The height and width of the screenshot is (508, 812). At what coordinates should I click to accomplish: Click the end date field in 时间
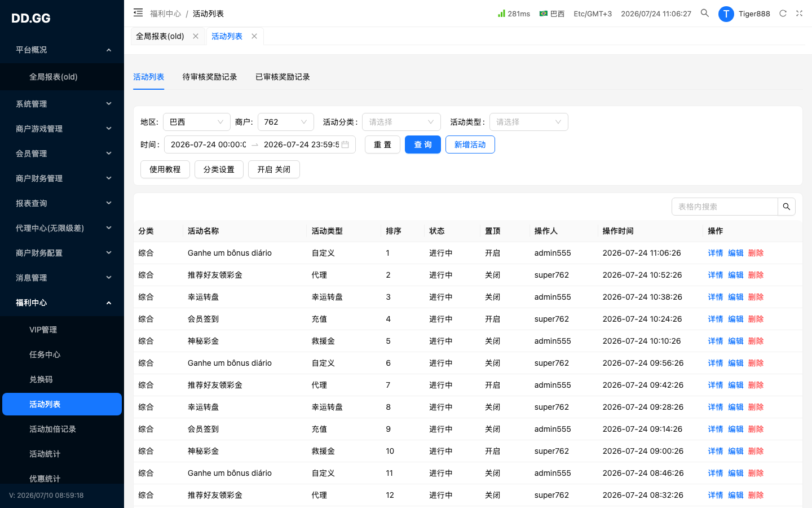point(301,144)
